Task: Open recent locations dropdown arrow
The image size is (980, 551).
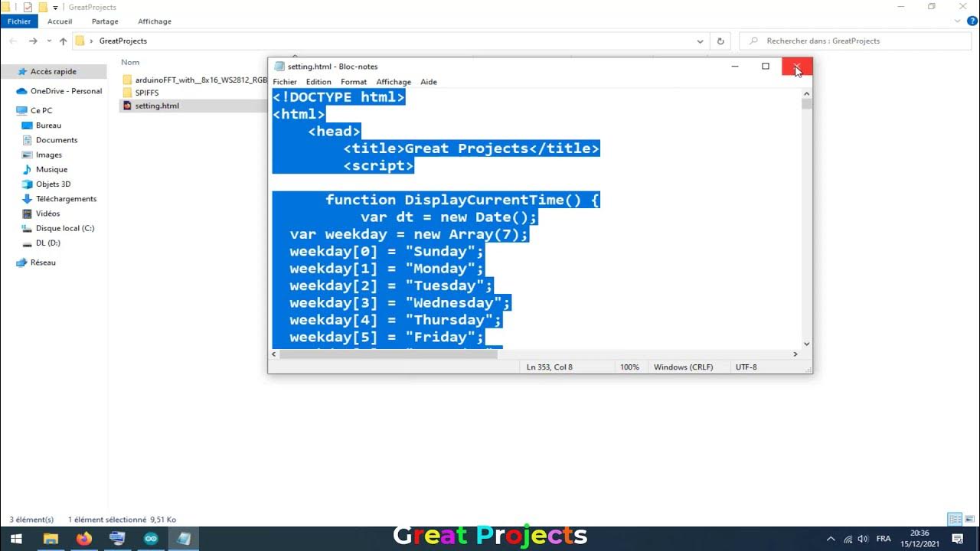Action: click(x=49, y=41)
